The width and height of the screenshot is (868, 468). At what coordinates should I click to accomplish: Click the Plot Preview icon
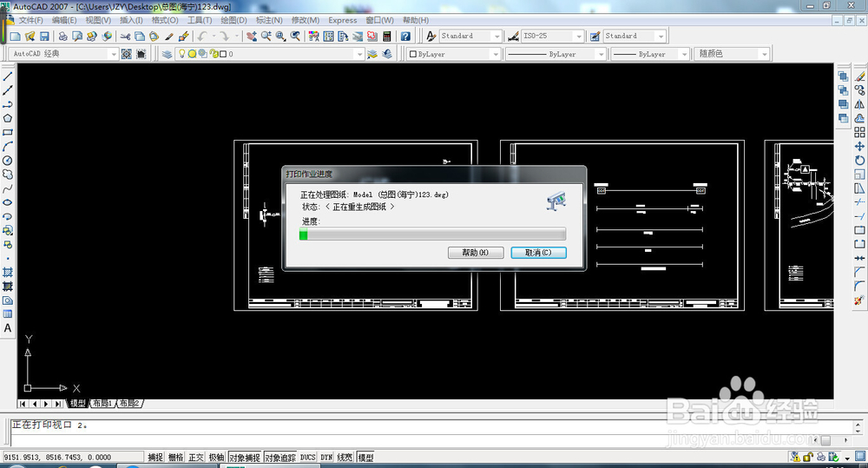pyautogui.click(x=77, y=36)
